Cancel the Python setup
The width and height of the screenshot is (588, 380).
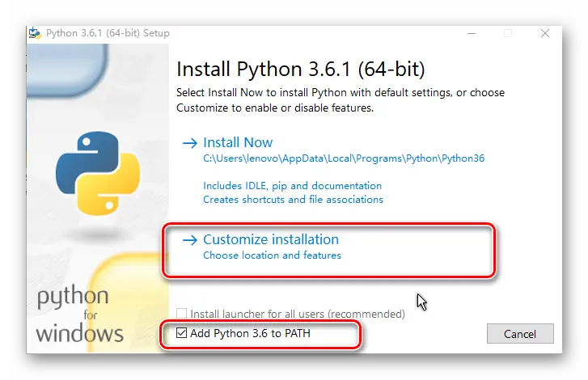tap(520, 334)
